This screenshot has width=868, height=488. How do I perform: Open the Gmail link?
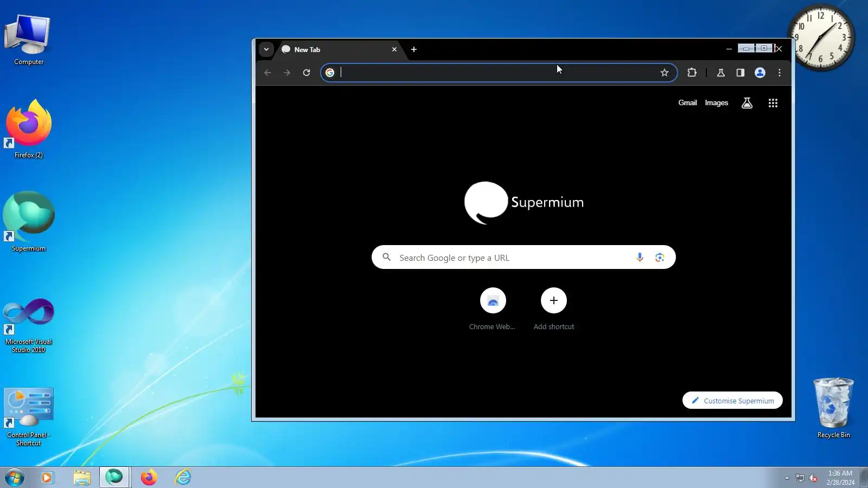[x=687, y=103]
